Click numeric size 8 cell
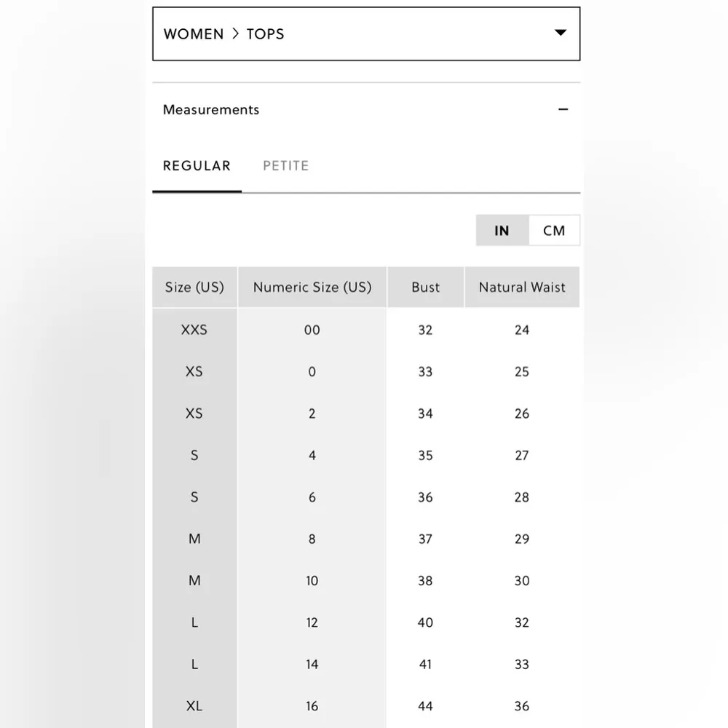Viewport: 728px width, 728px height. (x=312, y=539)
